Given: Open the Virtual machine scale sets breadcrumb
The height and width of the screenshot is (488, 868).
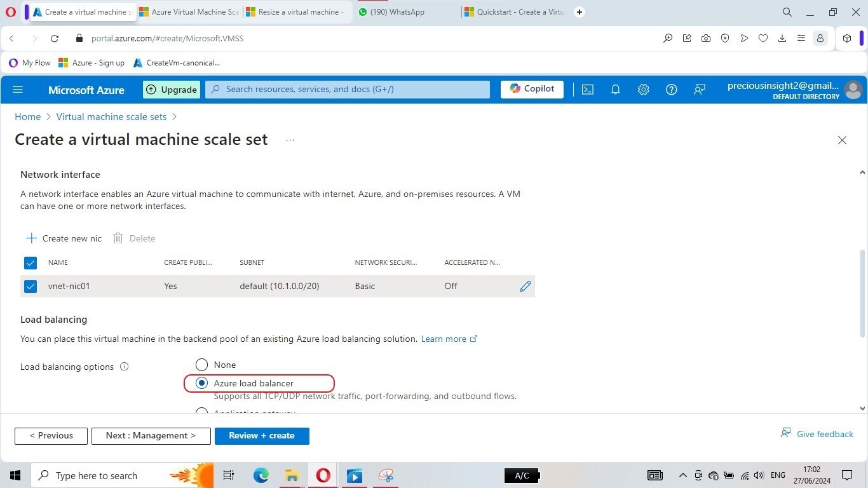Looking at the screenshot, I should [111, 117].
